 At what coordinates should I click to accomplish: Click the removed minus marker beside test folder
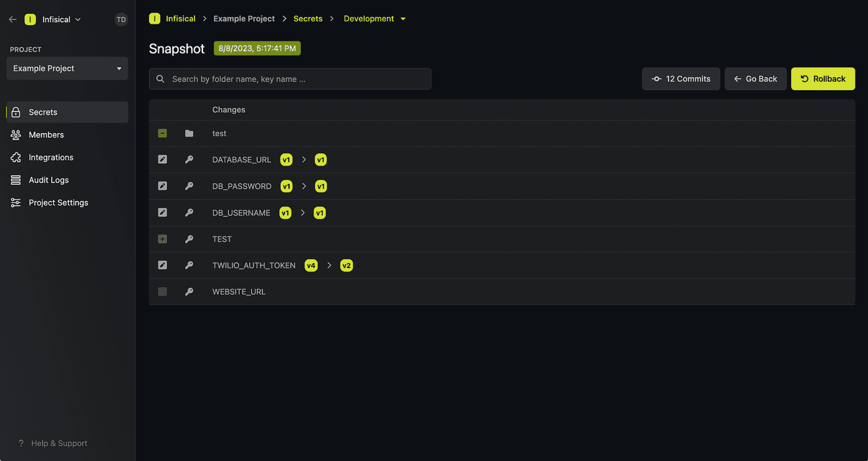pyautogui.click(x=162, y=133)
